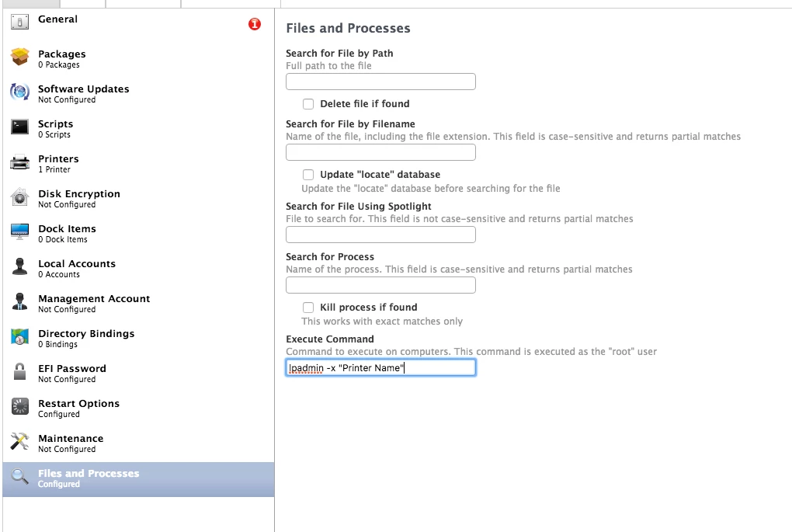Select the Software Updates globe icon
Screen dimensions: 792x532
[19, 92]
